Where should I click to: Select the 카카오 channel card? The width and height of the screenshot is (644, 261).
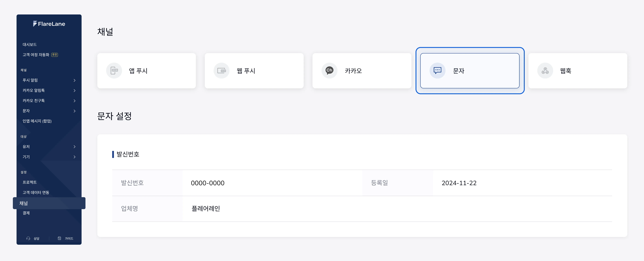pyautogui.click(x=362, y=71)
